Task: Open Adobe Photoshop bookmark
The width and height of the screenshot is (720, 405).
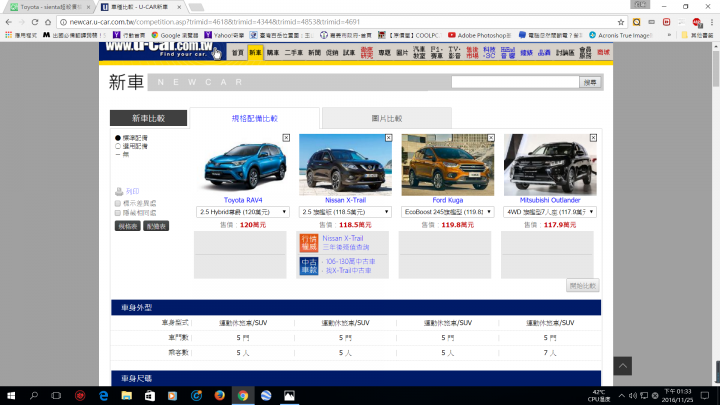Action: pos(479,35)
